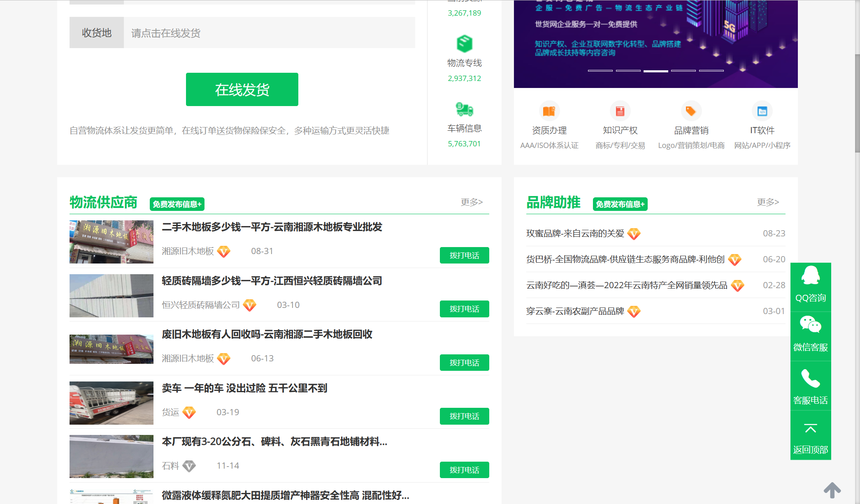Open the 知识产权 trademark service icon
Screen dimensions: 860x504
coord(620,111)
